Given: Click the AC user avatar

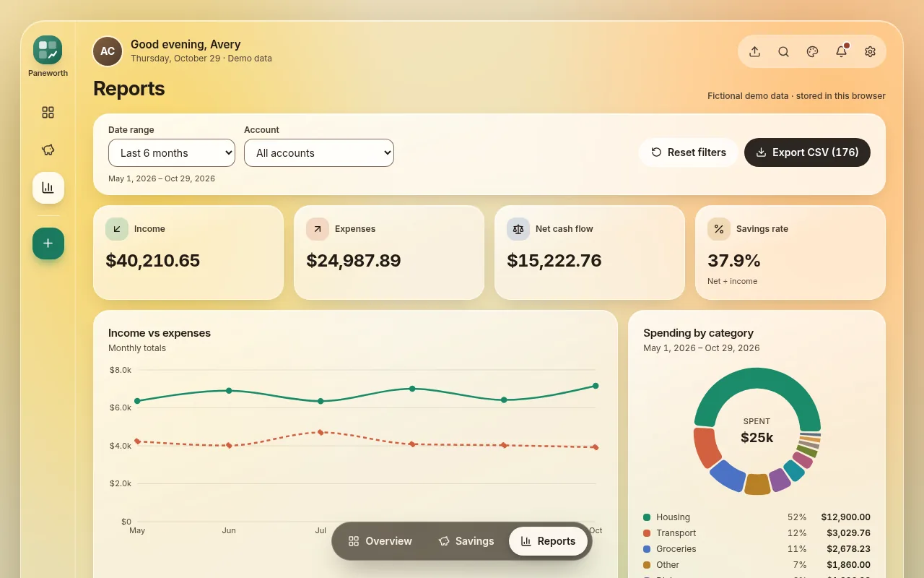Looking at the screenshot, I should pyautogui.click(x=108, y=51).
